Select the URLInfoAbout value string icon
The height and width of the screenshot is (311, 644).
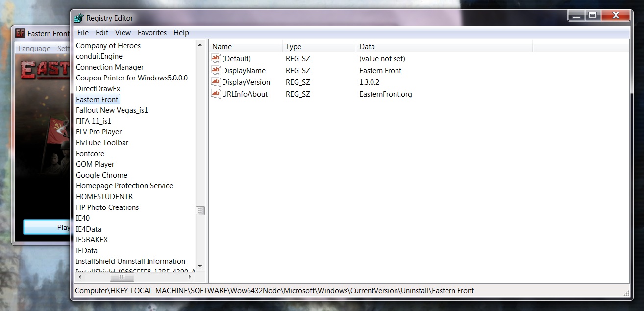216,94
